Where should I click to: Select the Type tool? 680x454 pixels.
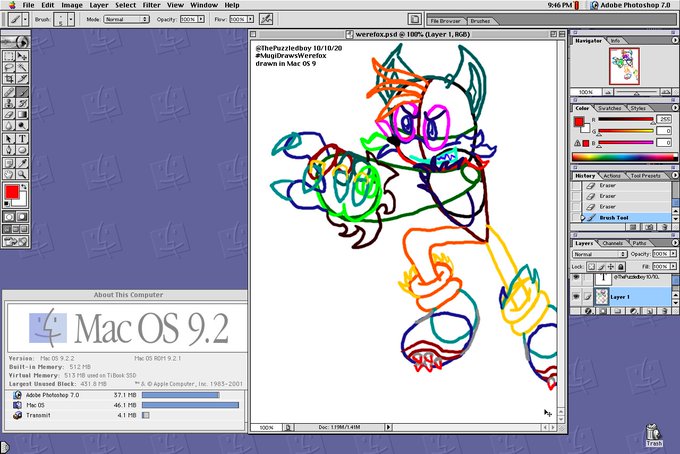[x=22, y=139]
